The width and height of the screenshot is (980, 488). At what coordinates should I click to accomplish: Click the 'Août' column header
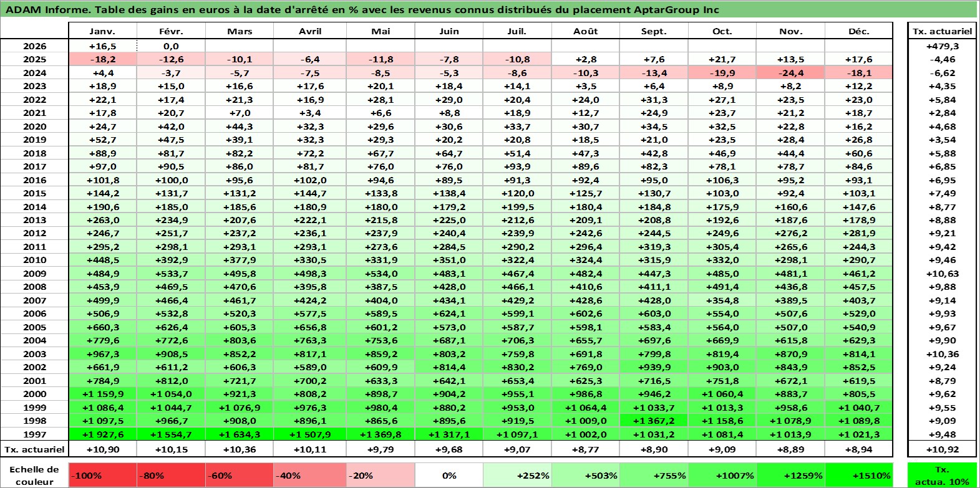pos(586,31)
